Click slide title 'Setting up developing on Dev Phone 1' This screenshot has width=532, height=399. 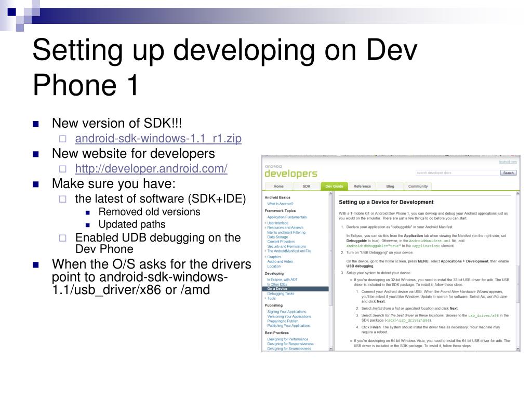point(224,67)
